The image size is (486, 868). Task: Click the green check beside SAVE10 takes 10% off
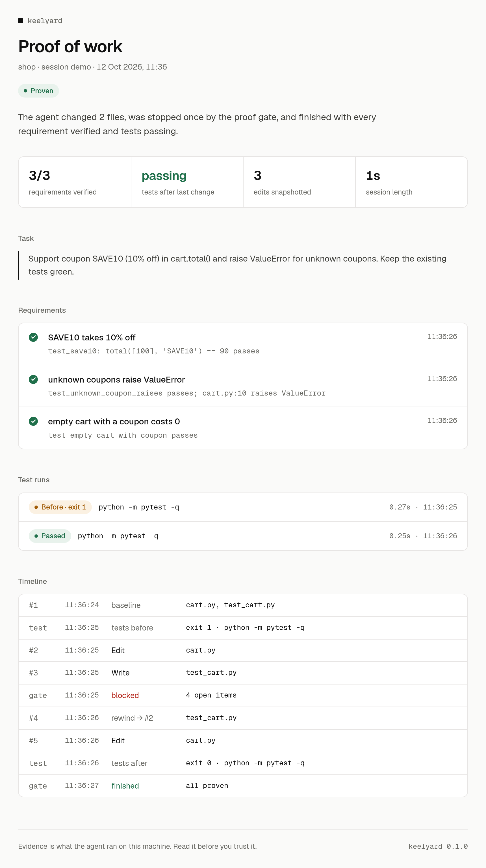click(33, 337)
